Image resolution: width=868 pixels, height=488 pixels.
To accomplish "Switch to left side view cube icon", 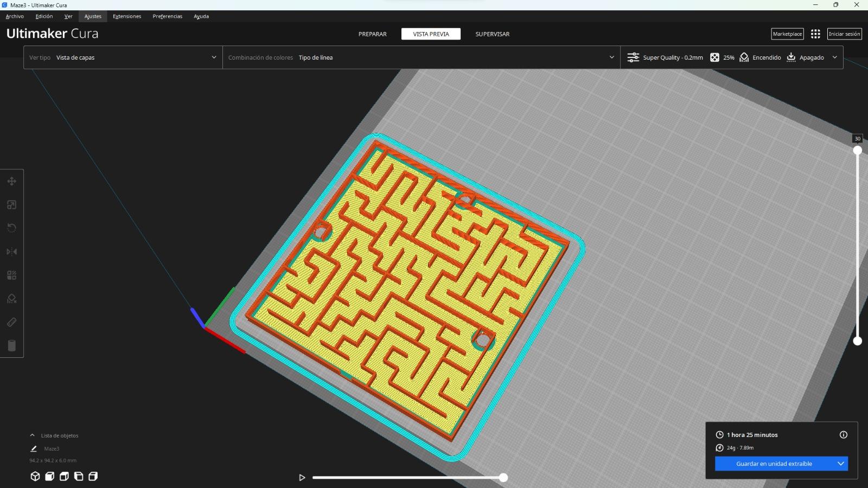I will [79, 476].
